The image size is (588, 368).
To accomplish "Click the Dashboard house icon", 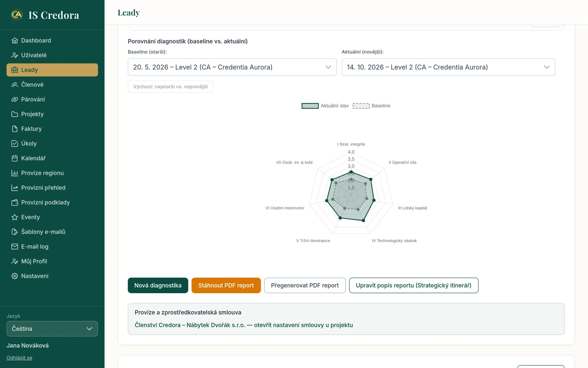I will click(15, 40).
